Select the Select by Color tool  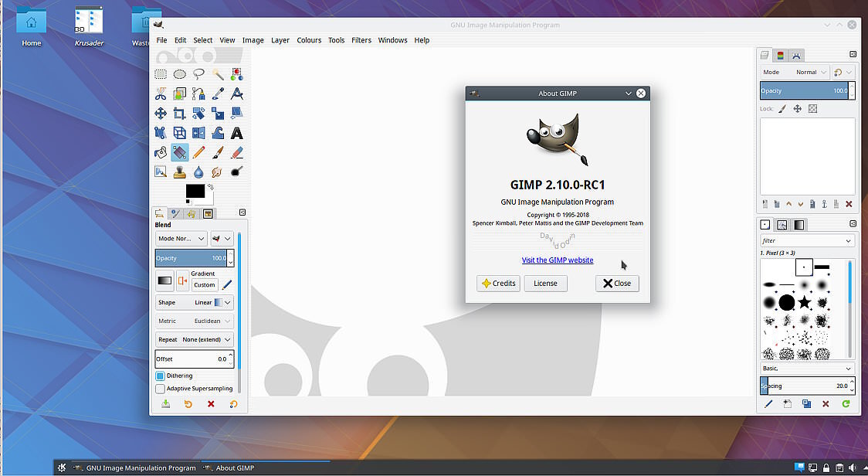237,74
